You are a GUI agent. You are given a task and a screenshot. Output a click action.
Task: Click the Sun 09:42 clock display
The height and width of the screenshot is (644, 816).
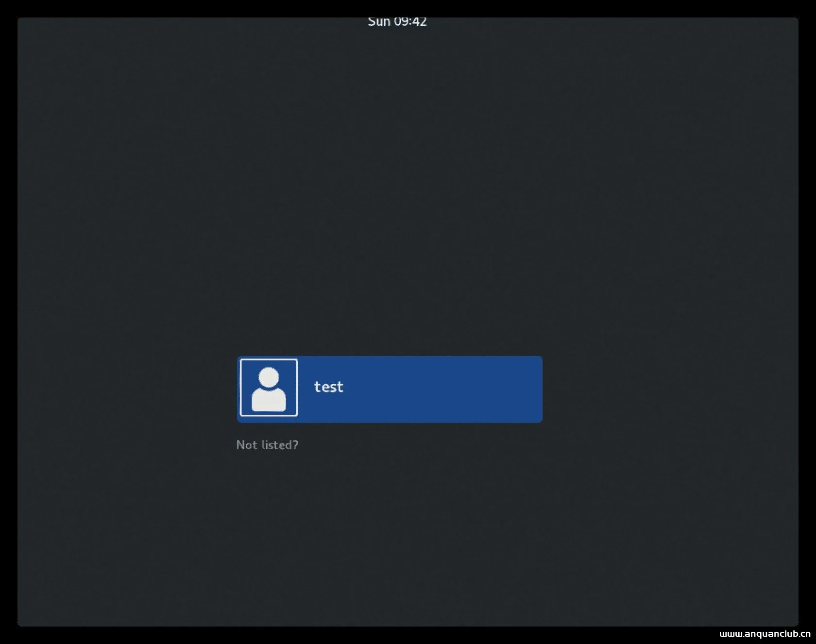(x=398, y=20)
